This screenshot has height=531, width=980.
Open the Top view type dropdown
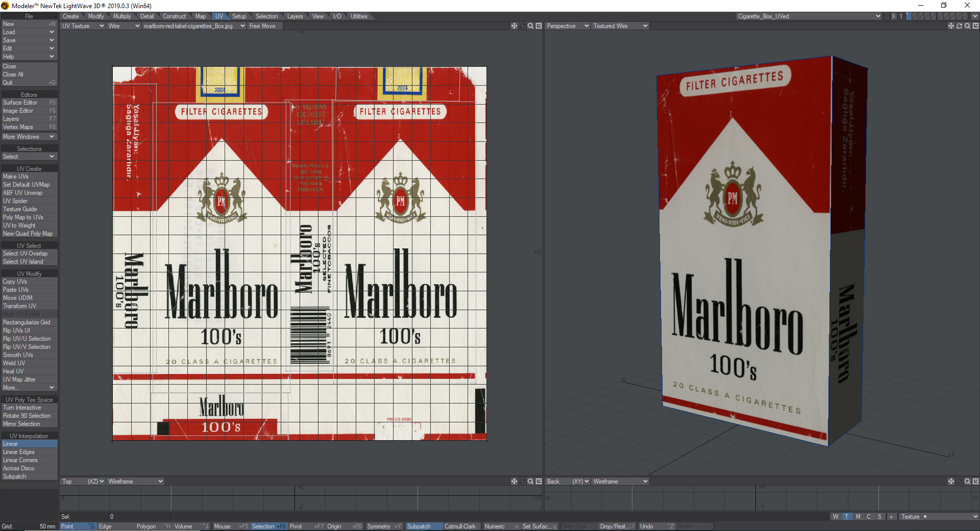[82, 482]
